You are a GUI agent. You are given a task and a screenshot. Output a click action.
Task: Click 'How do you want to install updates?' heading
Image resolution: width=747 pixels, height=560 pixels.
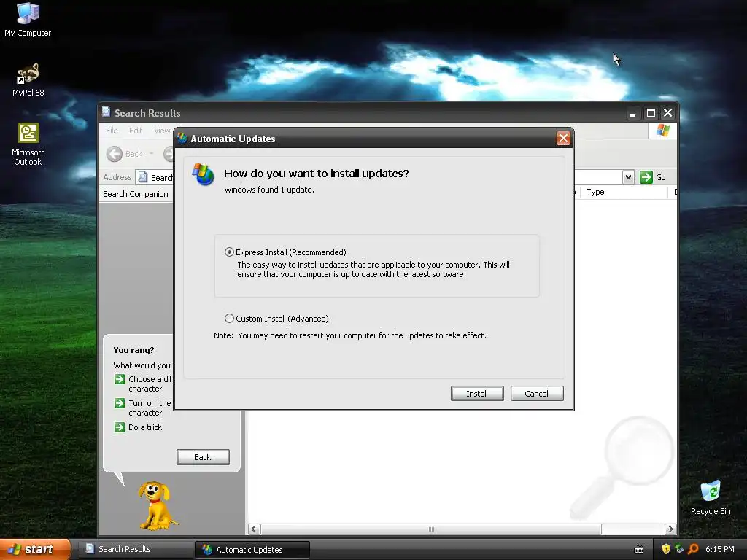[x=317, y=174]
